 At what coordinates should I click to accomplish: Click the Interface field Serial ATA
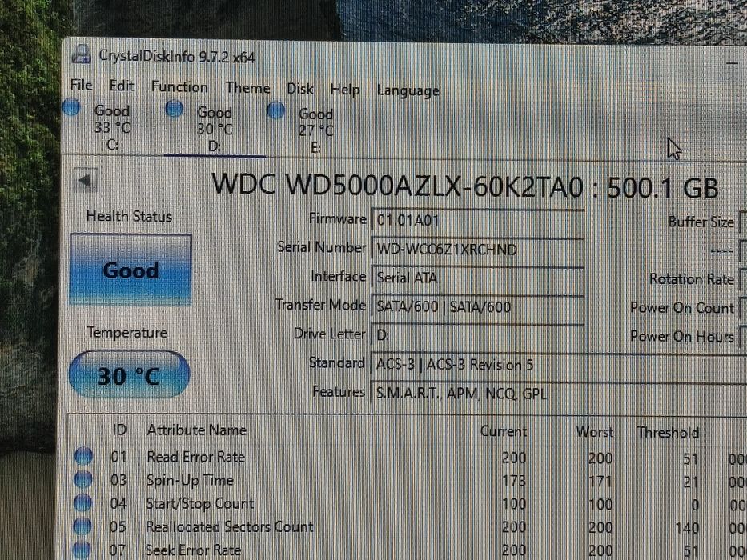(x=477, y=278)
